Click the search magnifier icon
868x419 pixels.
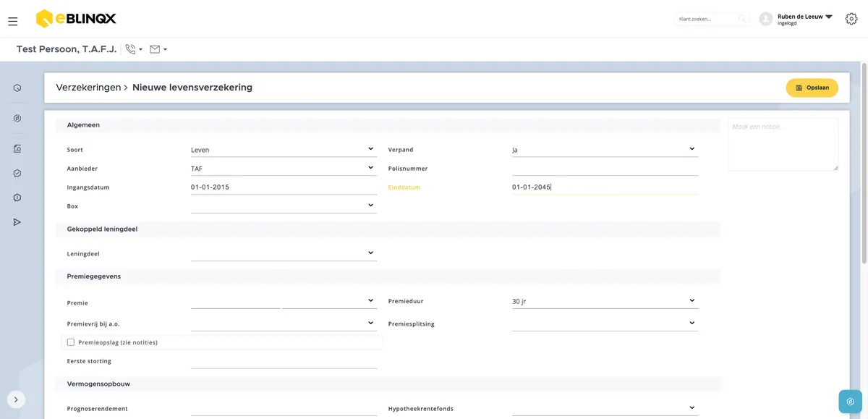(742, 19)
